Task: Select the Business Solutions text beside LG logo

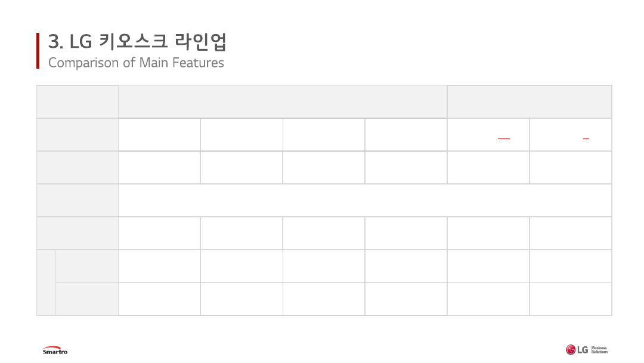Action: click(x=600, y=350)
